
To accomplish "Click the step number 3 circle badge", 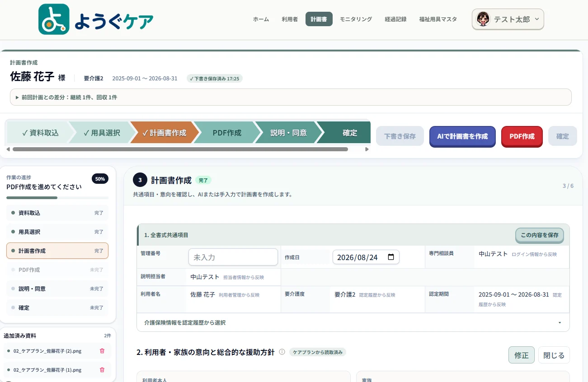I will [140, 180].
